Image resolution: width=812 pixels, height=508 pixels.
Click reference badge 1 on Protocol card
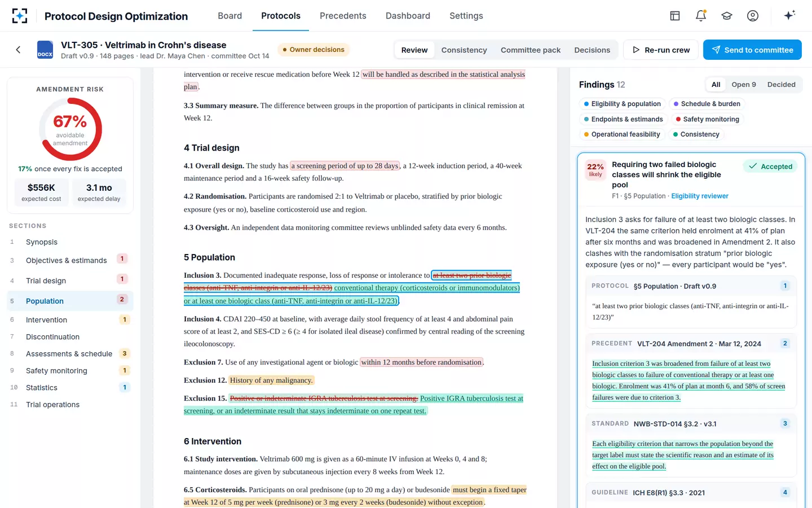coord(785,286)
